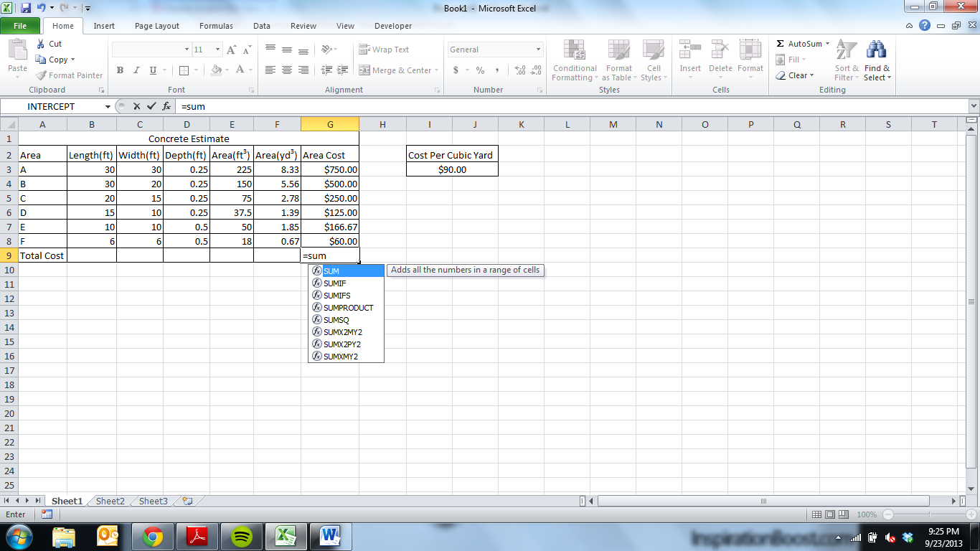Viewport: 980px width, 551px height.
Task: Confirm the formula with the Enter checkmark
Action: (x=151, y=106)
